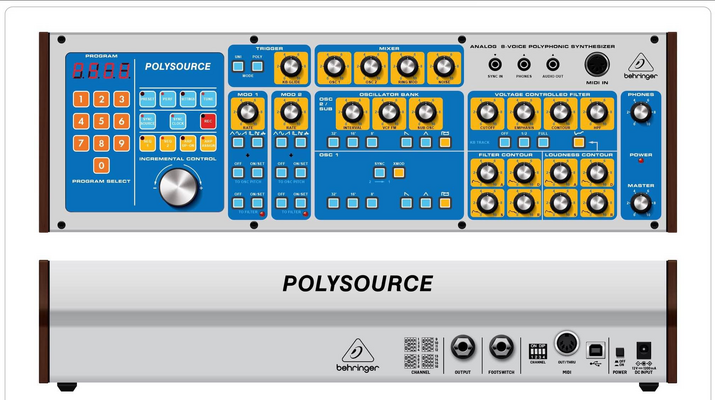Flip the rear POWER switch
This screenshot has height=400, width=715.
click(620, 352)
